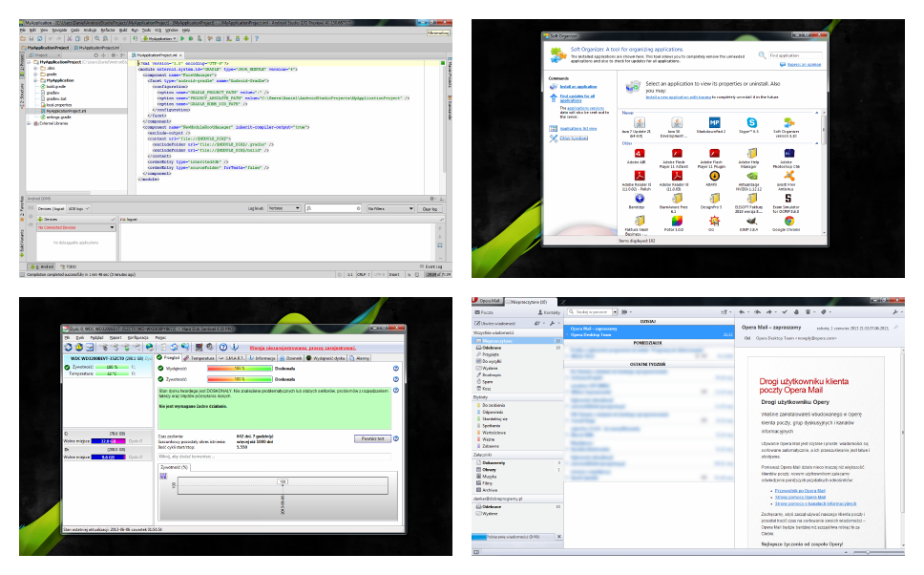Switch to the ADB logs tab
The width and height of the screenshot is (924, 575).
click(x=78, y=208)
